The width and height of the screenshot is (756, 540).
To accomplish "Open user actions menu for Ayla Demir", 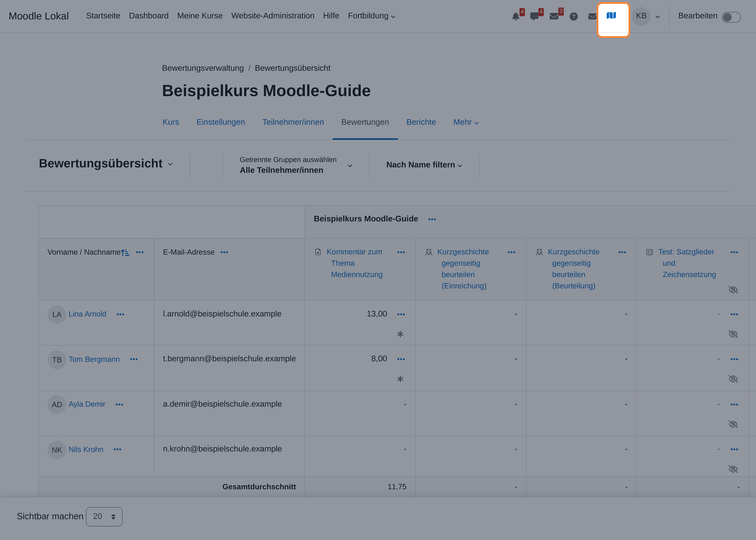I will point(119,404).
